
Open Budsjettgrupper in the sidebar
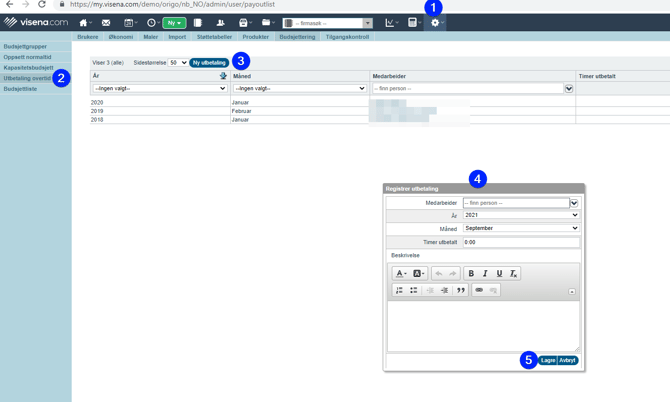(x=25, y=47)
